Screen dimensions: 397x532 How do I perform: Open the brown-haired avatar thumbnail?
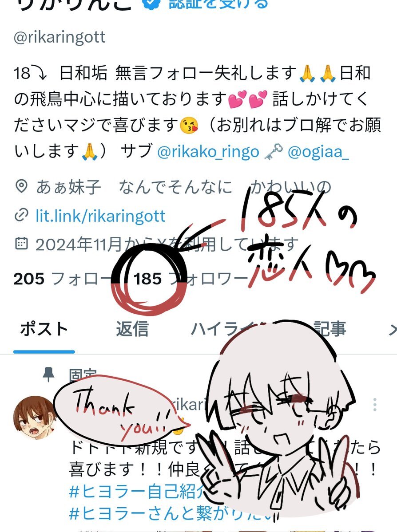tap(34, 418)
